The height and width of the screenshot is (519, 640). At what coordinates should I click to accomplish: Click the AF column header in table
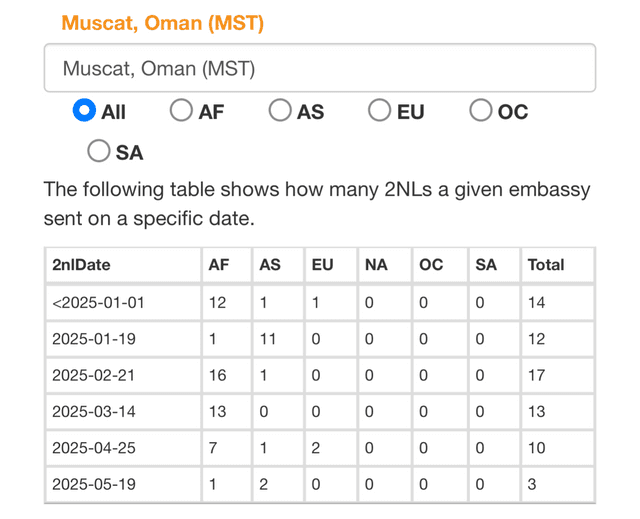(227, 265)
